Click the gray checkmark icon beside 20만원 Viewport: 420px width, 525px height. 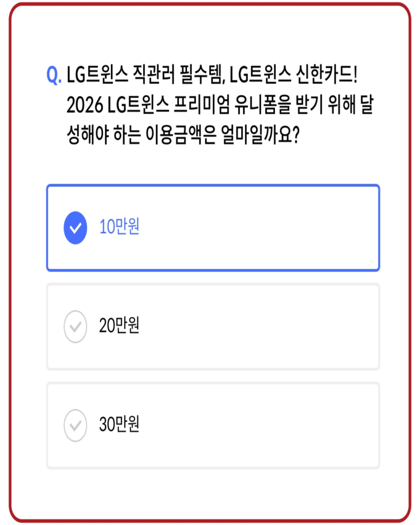(75, 326)
